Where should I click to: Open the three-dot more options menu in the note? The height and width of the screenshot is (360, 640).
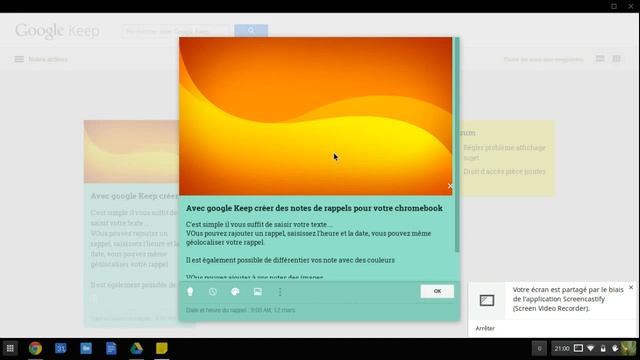tap(280, 291)
